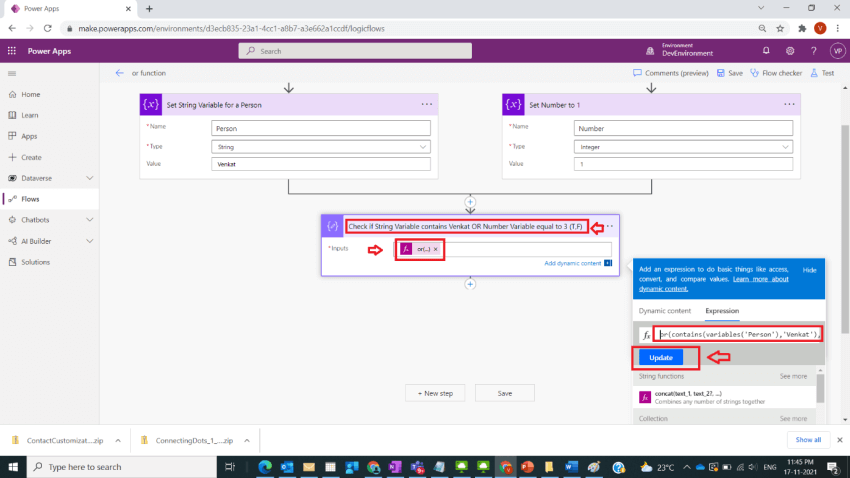Open help question mark icon
Screen dimensions: 850x478
[813, 50]
